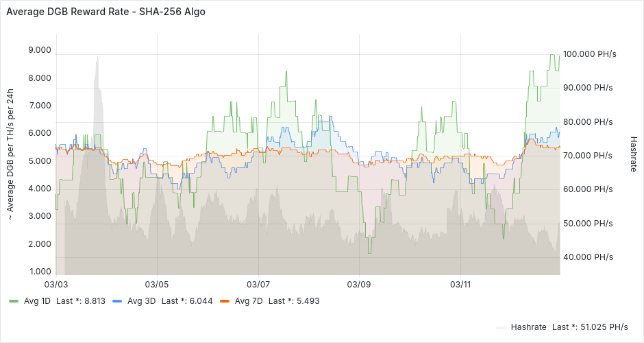Click the 03/07 x-axis date label
The image size is (644, 343).
257,284
